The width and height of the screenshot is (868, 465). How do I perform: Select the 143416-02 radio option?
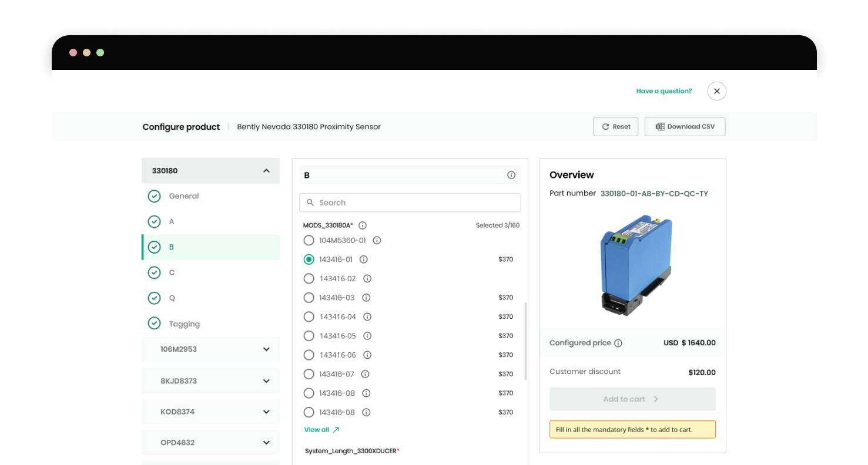309,278
